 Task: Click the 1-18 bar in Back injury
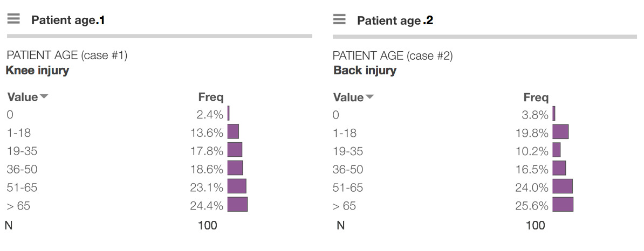coord(560,132)
